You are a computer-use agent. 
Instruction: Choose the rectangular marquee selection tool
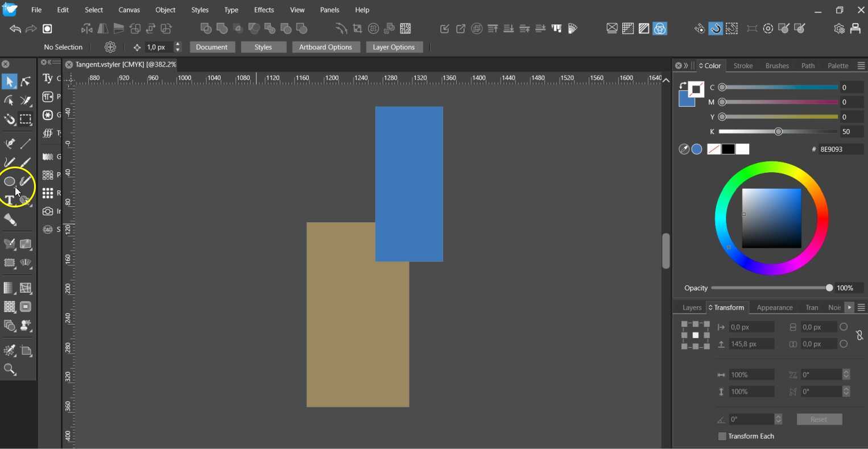(26, 119)
